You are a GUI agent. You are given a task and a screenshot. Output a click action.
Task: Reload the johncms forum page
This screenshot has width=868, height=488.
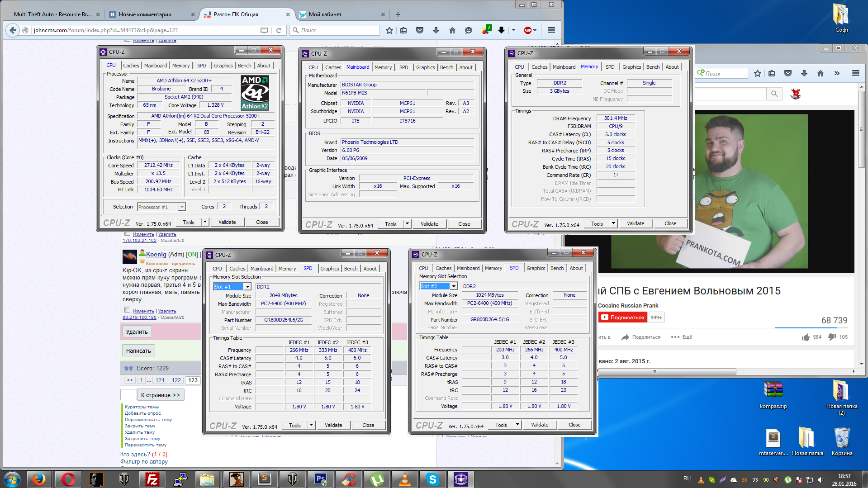click(x=279, y=30)
